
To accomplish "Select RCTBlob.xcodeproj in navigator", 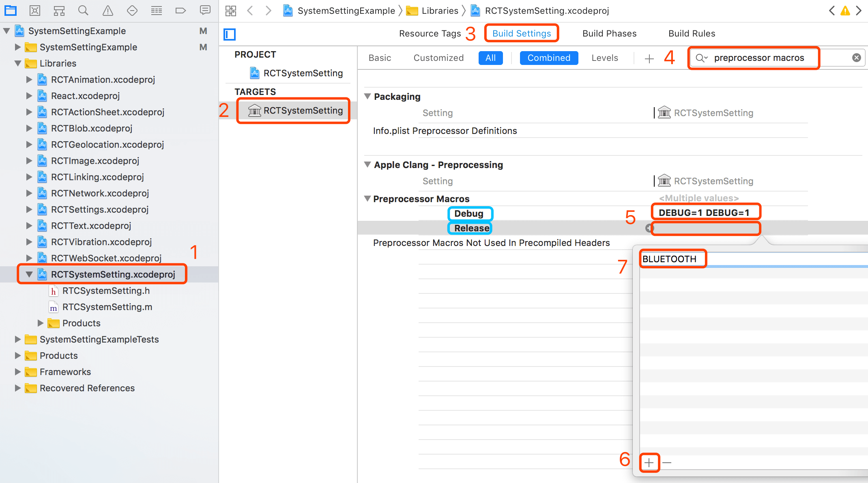I will [x=85, y=128].
